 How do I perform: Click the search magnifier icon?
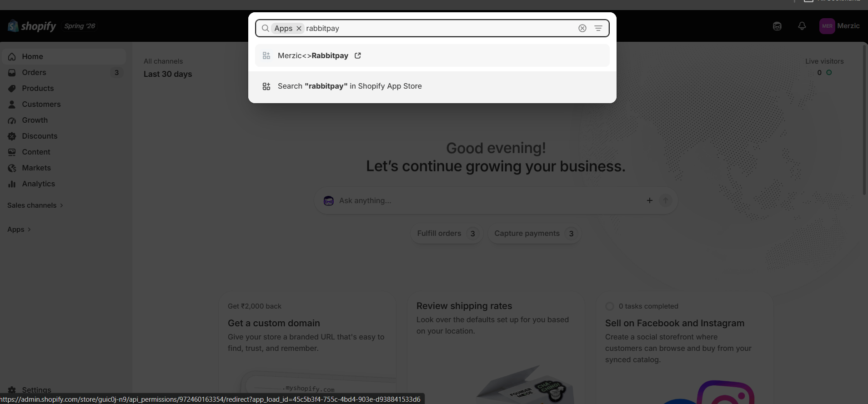tap(266, 28)
